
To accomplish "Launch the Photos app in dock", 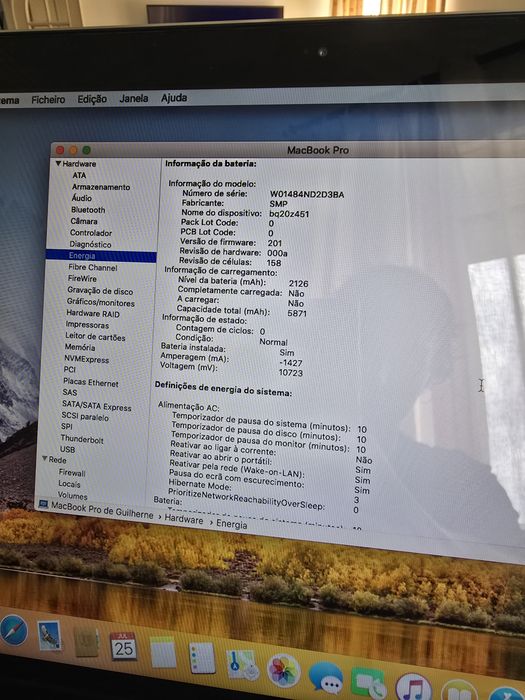I will [x=283, y=671].
